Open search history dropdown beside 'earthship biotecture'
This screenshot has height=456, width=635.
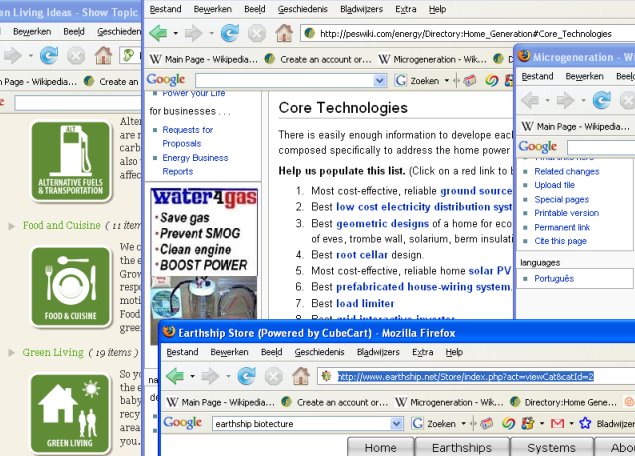396,424
